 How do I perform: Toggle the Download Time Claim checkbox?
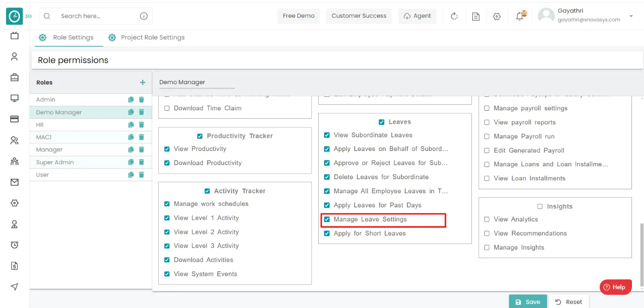[x=167, y=108]
